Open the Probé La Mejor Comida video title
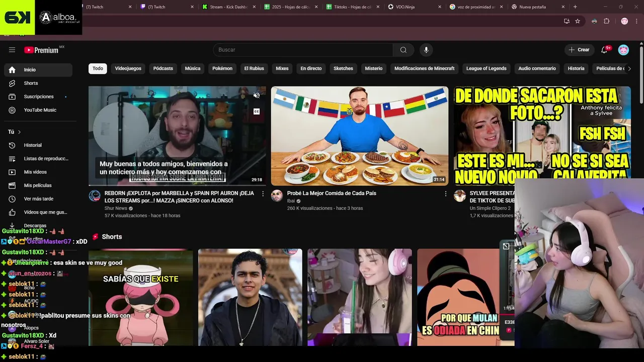This screenshot has height=362, width=644. (x=332, y=193)
